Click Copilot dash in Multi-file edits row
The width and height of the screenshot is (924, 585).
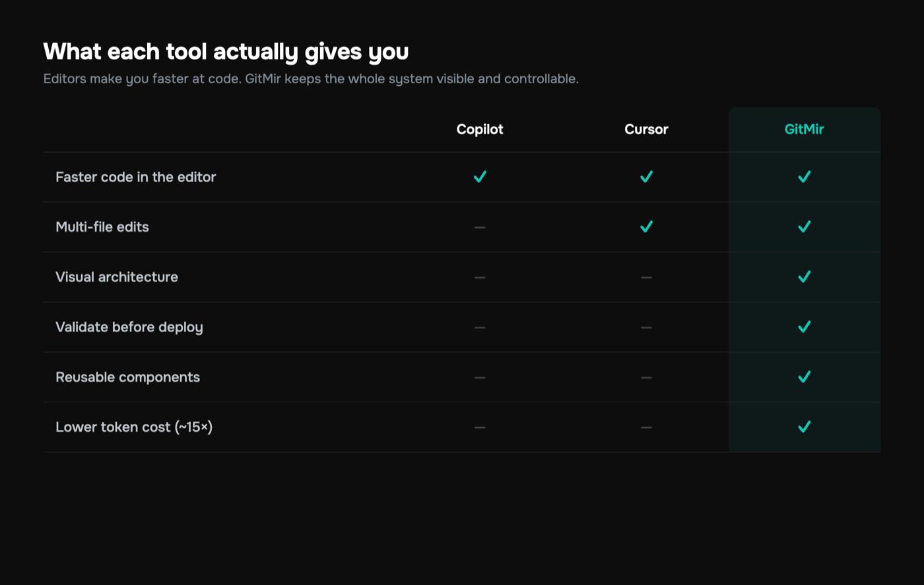pyautogui.click(x=480, y=227)
